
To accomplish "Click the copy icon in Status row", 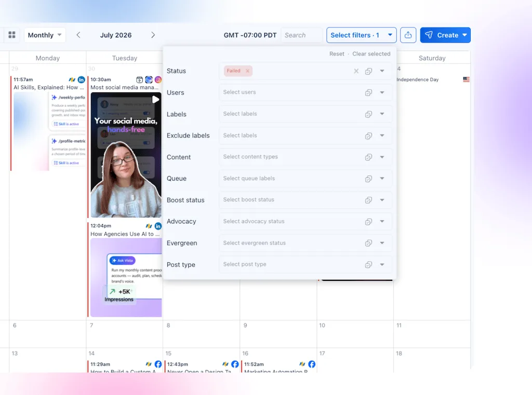I will tap(368, 71).
